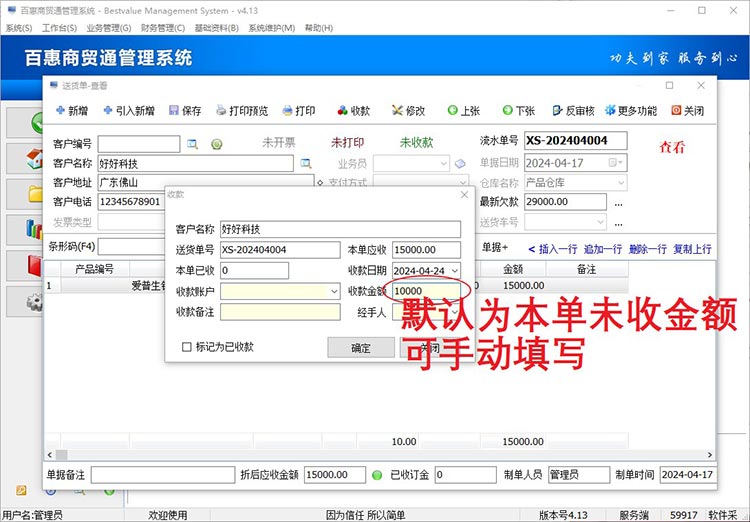This screenshot has width=750, height=522.
Task: Click green indicator next to 折后应收金额
Action: (x=377, y=475)
